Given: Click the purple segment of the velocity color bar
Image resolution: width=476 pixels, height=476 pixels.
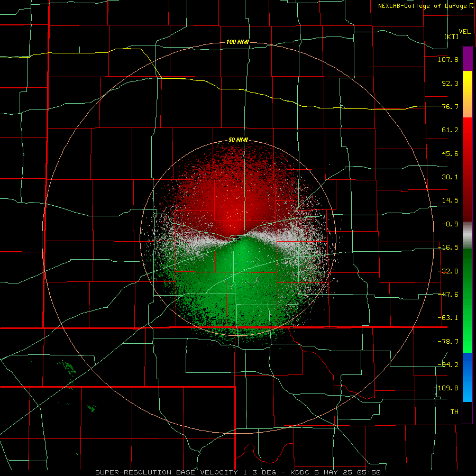Looking at the screenshot, I should [x=467, y=59].
